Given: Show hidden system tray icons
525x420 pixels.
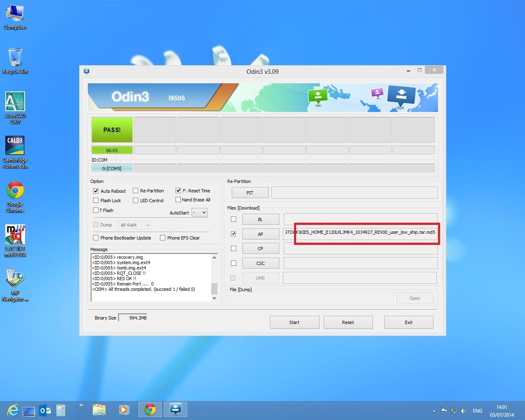Looking at the screenshot, I should click(434, 411).
